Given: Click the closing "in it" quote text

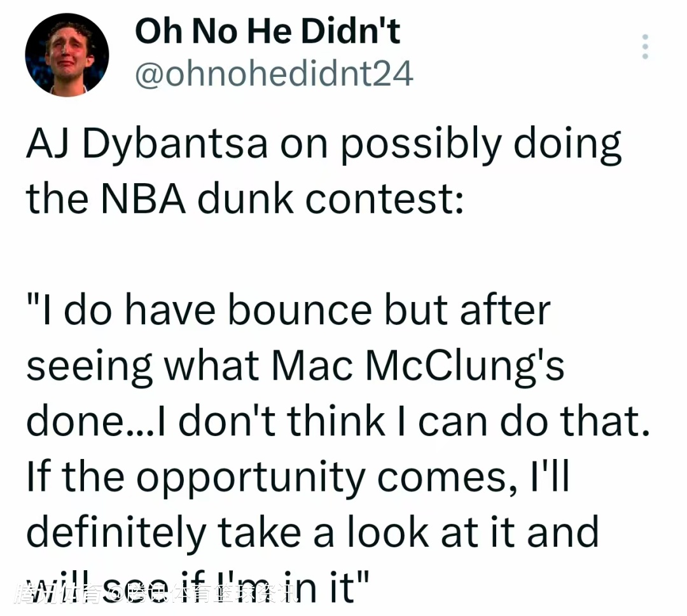Looking at the screenshot, I should click(x=332, y=586).
